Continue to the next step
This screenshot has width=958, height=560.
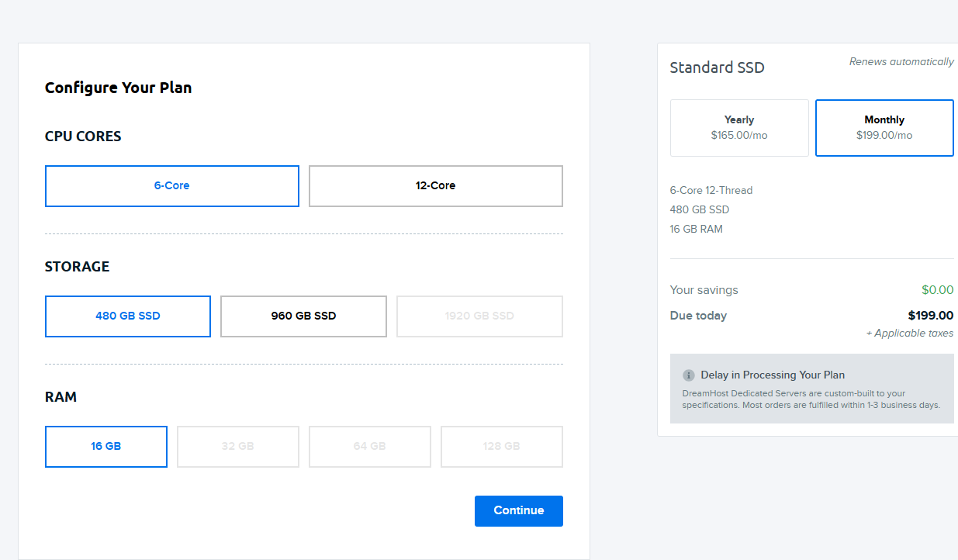coord(519,511)
